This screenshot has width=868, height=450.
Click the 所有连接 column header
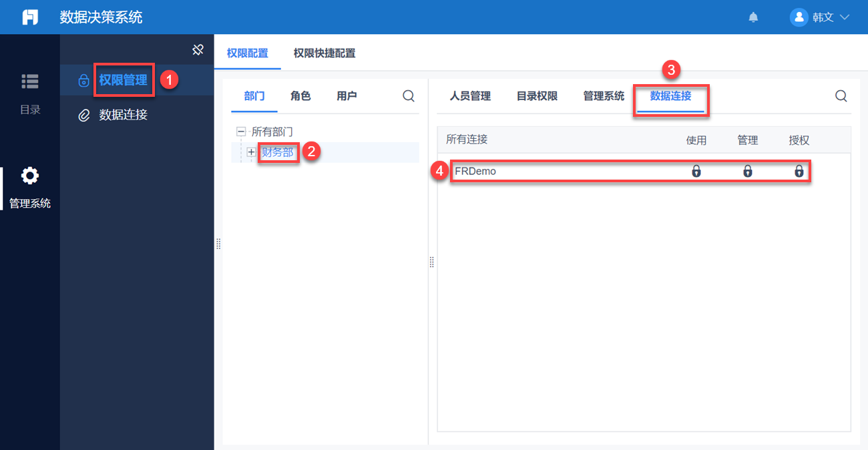467,140
